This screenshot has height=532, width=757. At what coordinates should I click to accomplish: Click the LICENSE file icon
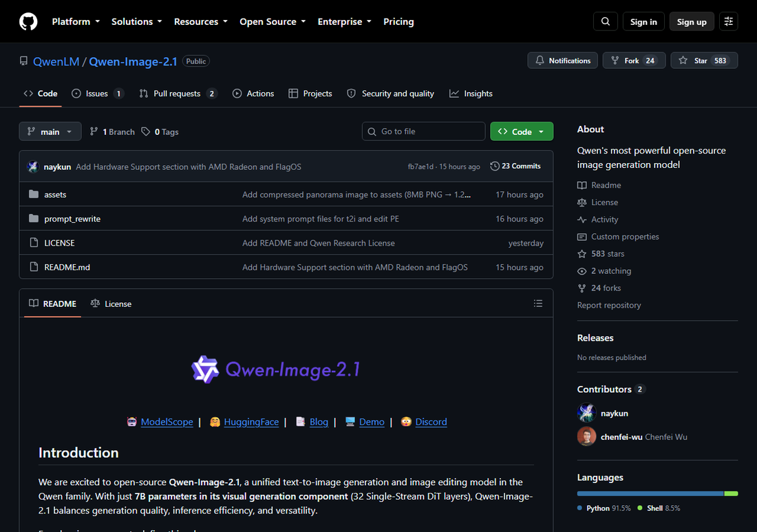pos(34,242)
